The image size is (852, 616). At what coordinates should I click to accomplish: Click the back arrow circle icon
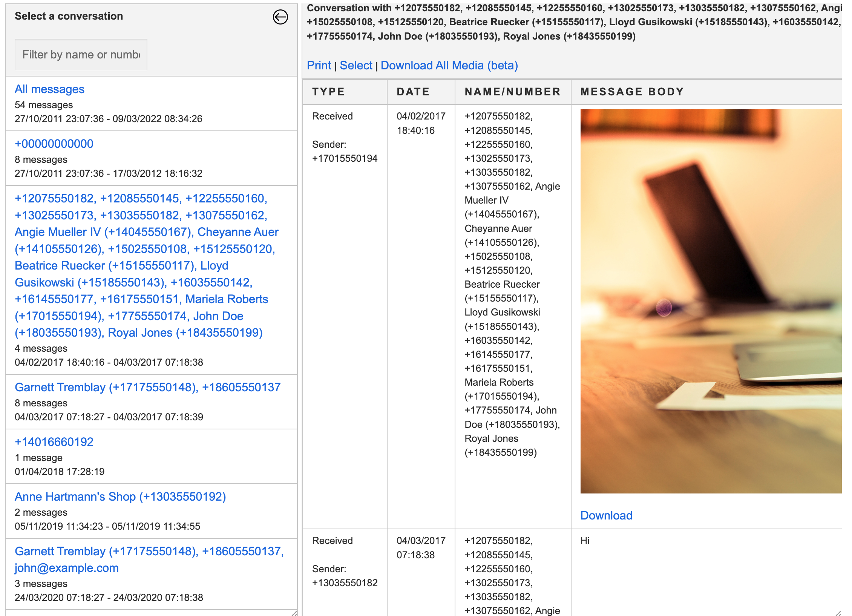click(280, 17)
